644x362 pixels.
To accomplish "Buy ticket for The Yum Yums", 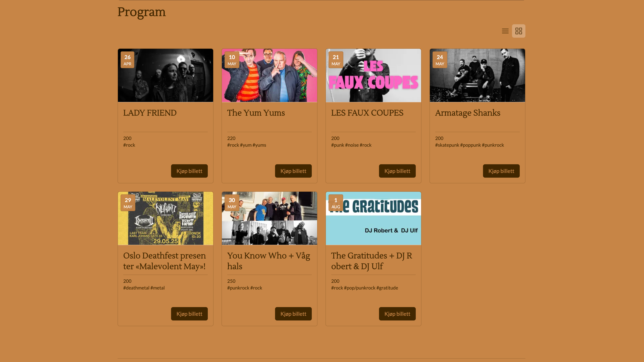I will pos(293,171).
